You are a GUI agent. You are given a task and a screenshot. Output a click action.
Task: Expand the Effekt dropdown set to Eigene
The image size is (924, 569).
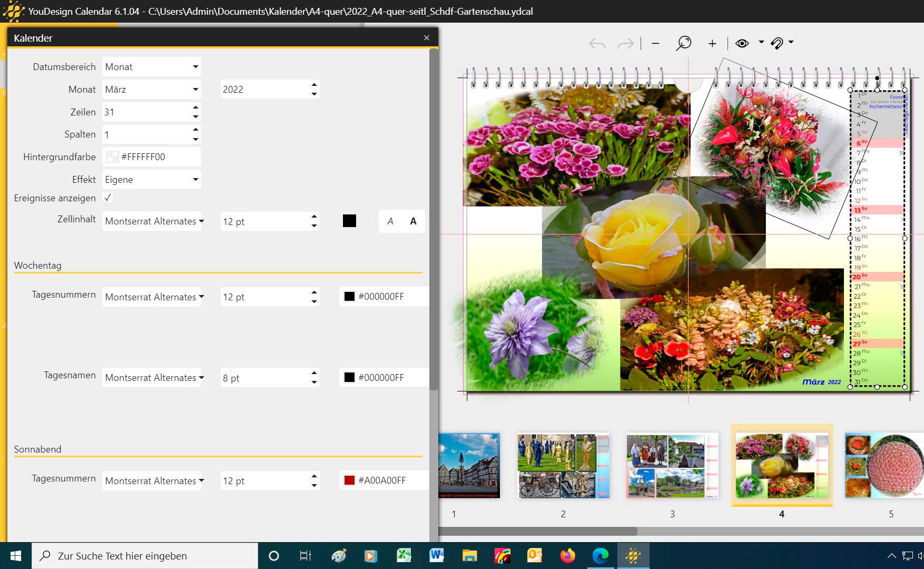(x=152, y=180)
